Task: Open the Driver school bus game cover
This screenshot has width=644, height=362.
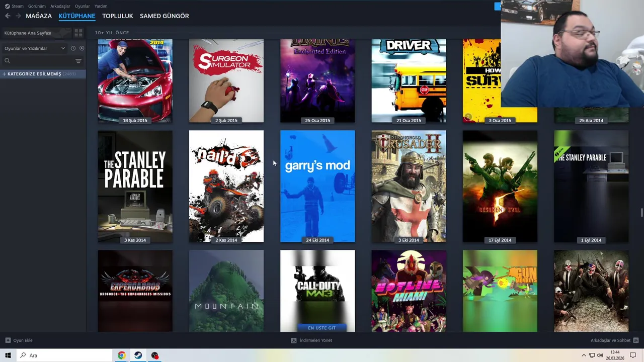Action: (409, 81)
